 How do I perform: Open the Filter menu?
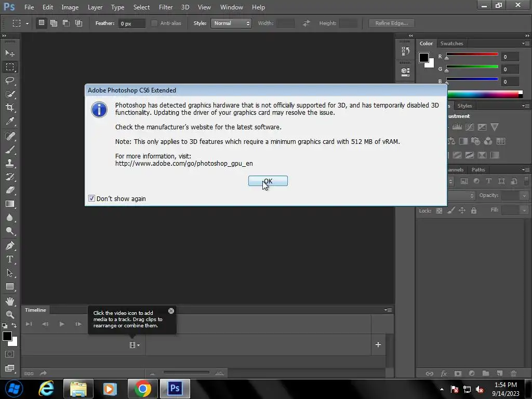click(x=166, y=7)
